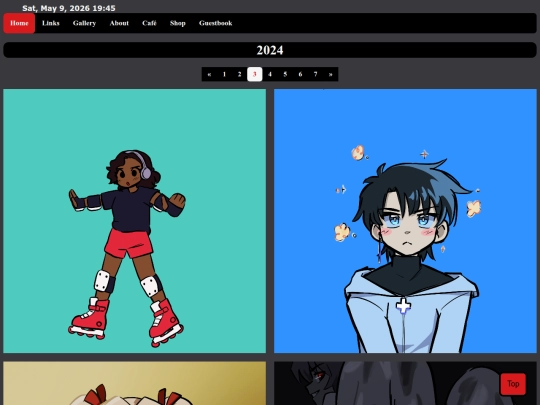Visit the Café page

149,23
